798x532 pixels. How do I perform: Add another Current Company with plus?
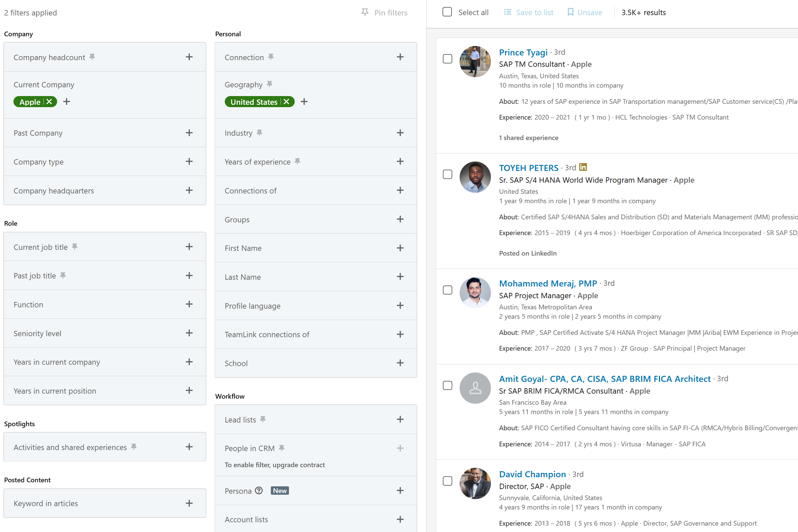(x=67, y=101)
